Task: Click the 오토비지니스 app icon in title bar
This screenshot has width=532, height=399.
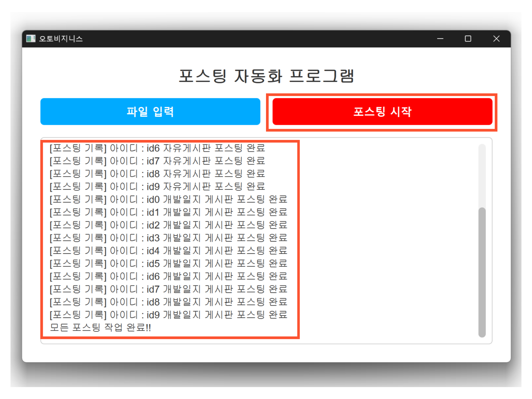Action: coord(31,39)
